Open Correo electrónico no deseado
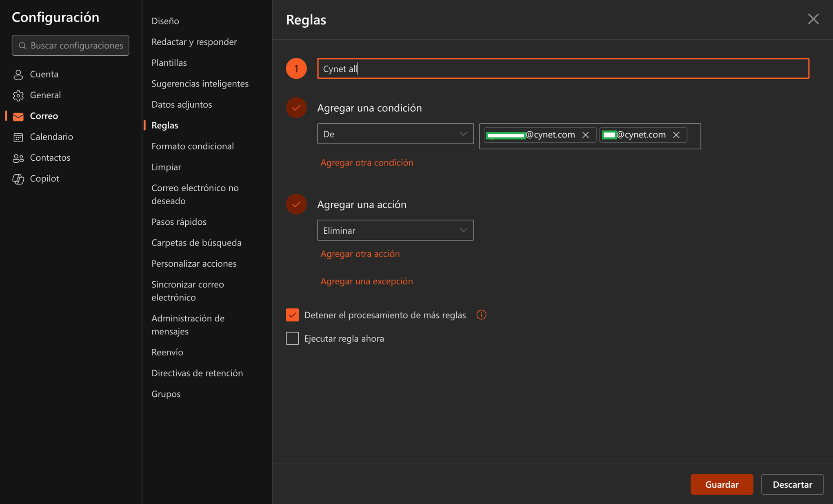This screenshot has height=504, width=833. [195, 194]
